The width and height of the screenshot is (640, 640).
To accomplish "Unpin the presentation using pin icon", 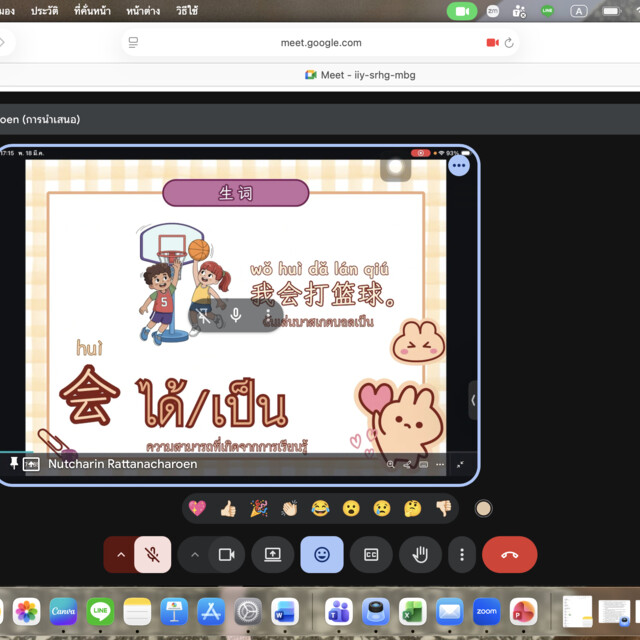I will tap(14, 464).
